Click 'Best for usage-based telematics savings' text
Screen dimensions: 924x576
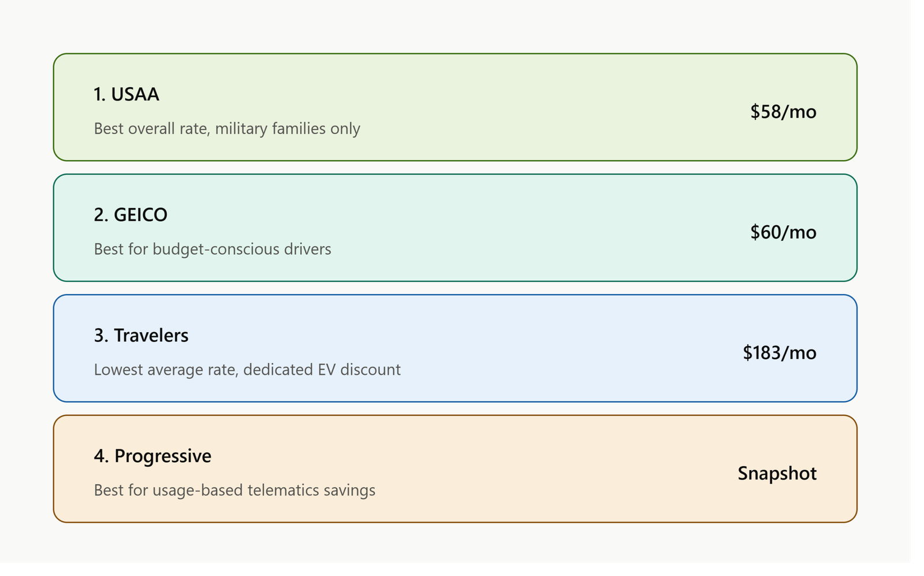(x=234, y=490)
